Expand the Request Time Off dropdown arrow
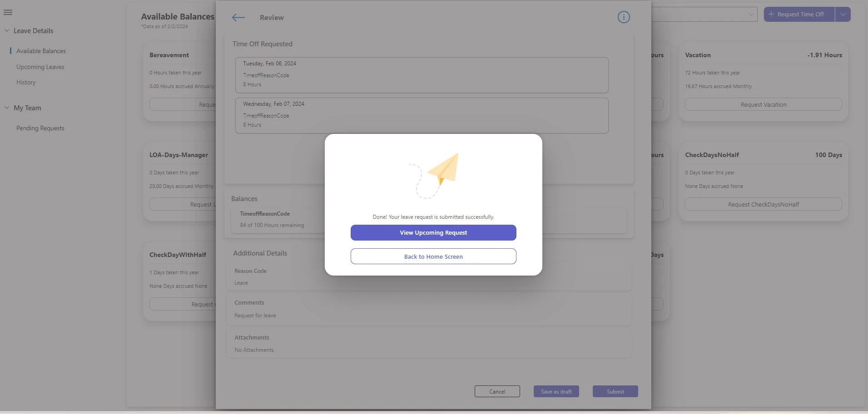Viewport: 868px width, 414px height. click(x=843, y=14)
